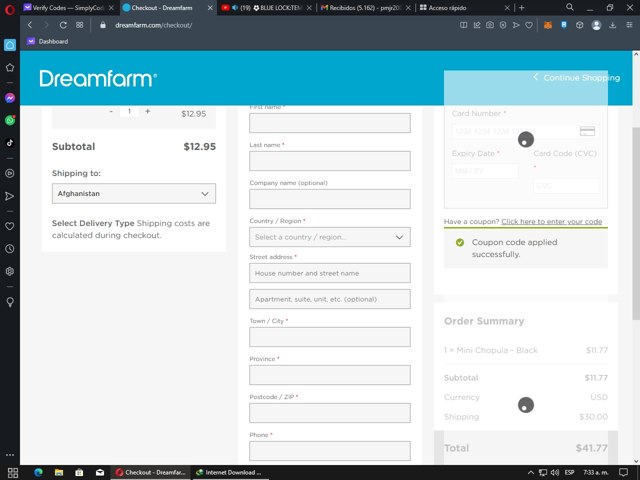The height and width of the screenshot is (480, 640).
Task: Open the sidebar heart favorites icon
Action: click(x=10, y=227)
